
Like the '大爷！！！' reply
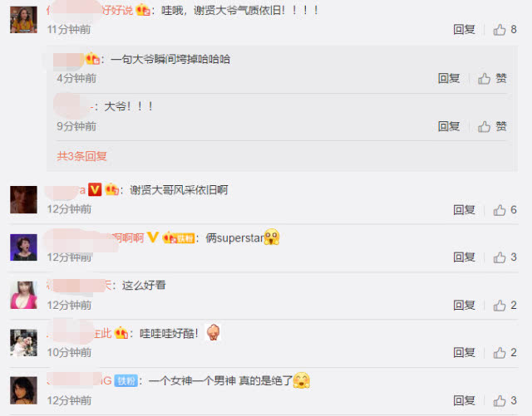(x=492, y=127)
